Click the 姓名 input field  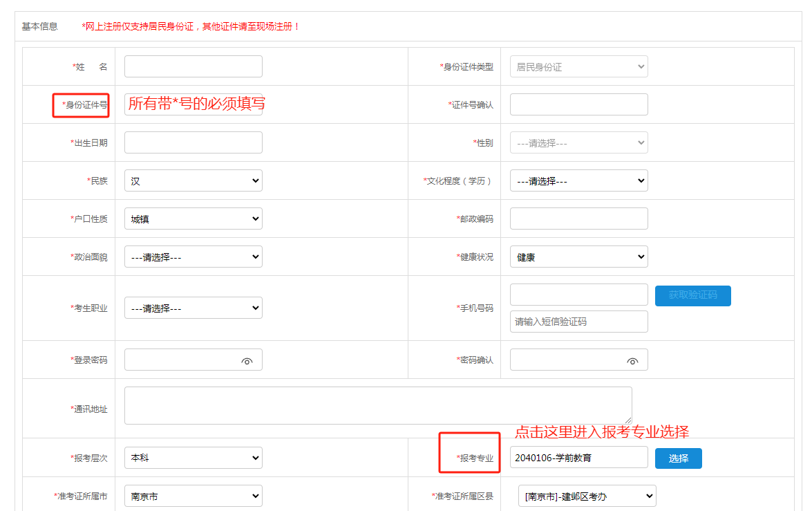pyautogui.click(x=193, y=66)
